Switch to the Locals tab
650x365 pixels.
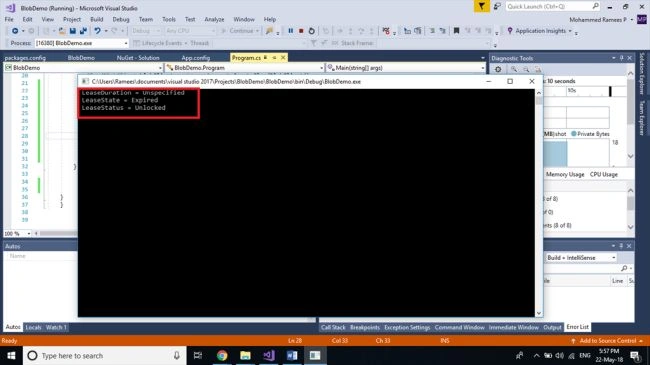[33, 327]
